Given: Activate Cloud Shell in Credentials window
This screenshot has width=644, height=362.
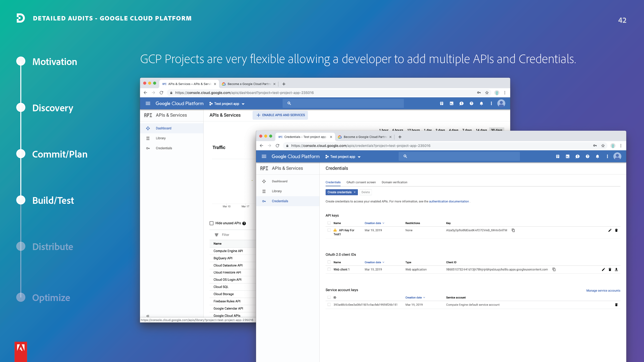Looking at the screenshot, I should coord(568,156).
